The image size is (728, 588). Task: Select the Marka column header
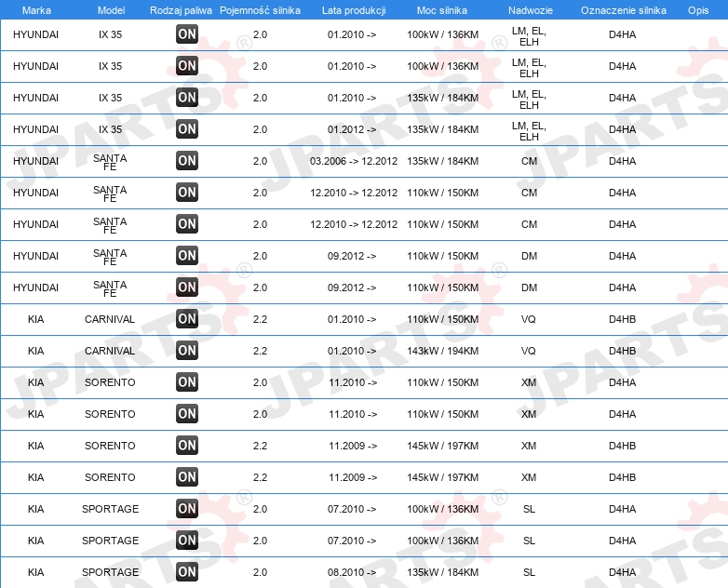pyautogui.click(x=36, y=10)
